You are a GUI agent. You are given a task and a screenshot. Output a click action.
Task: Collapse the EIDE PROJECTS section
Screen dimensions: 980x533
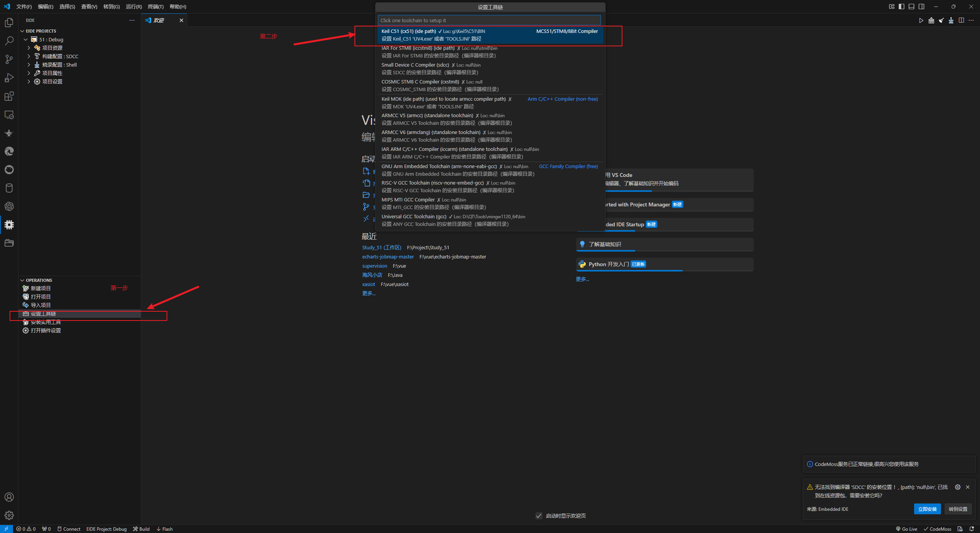pyautogui.click(x=22, y=31)
